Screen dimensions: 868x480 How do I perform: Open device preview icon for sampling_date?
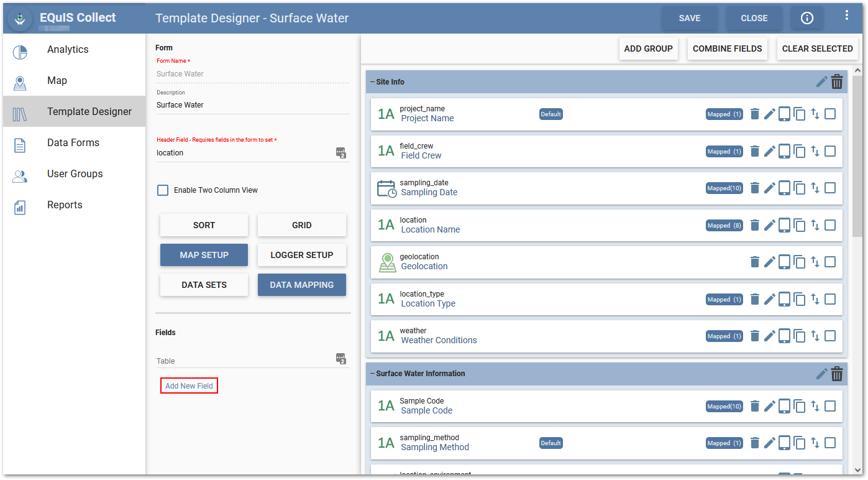pos(785,188)
